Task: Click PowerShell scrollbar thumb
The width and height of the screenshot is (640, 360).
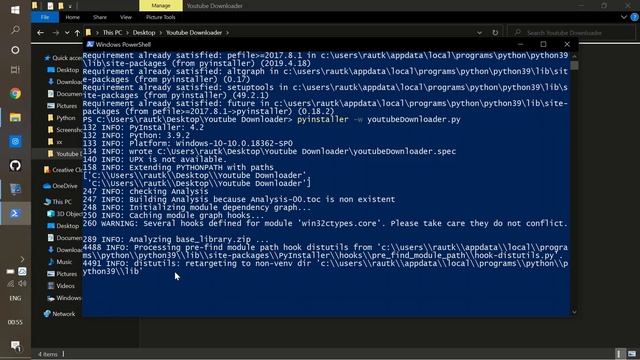Action: [x=574, y=66]
